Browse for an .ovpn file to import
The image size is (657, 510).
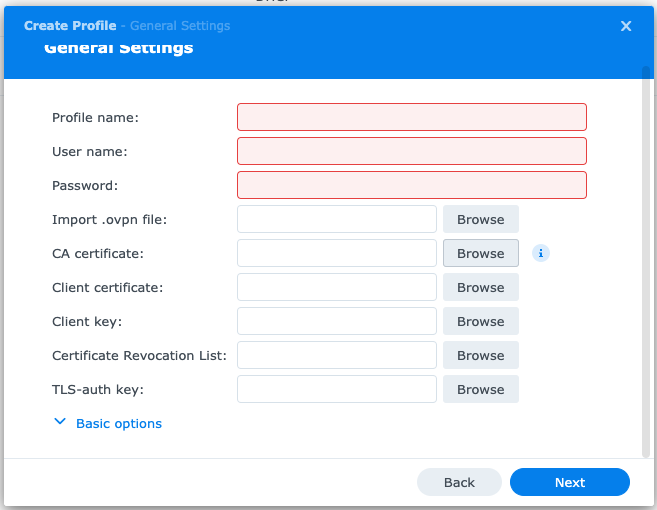(480, 219)
